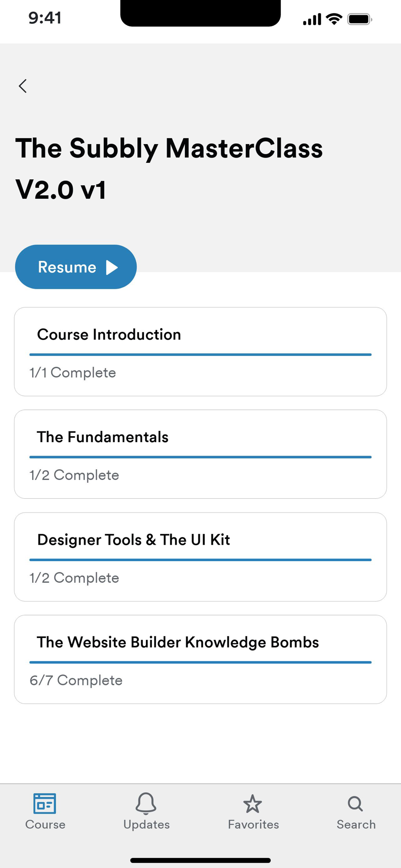Click the 1/1 Complete status text
401x868 pixels.
[x=72, y=373]
